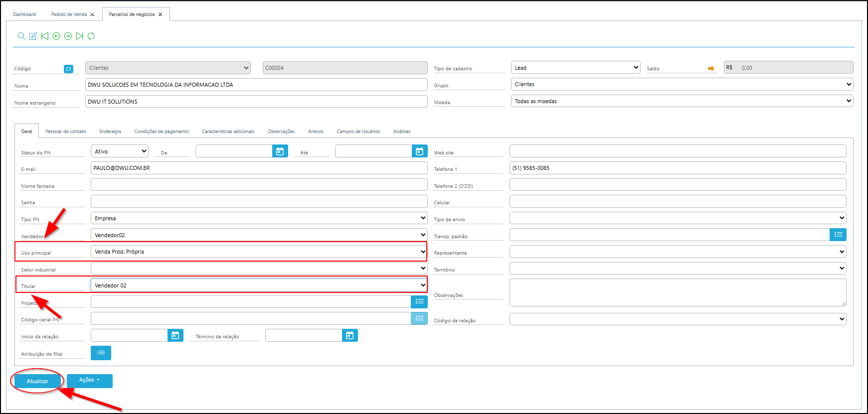The width and height of the screenshot is (868, 414).
Task: Click the search magnifier icon
Action: coord(21,36)
